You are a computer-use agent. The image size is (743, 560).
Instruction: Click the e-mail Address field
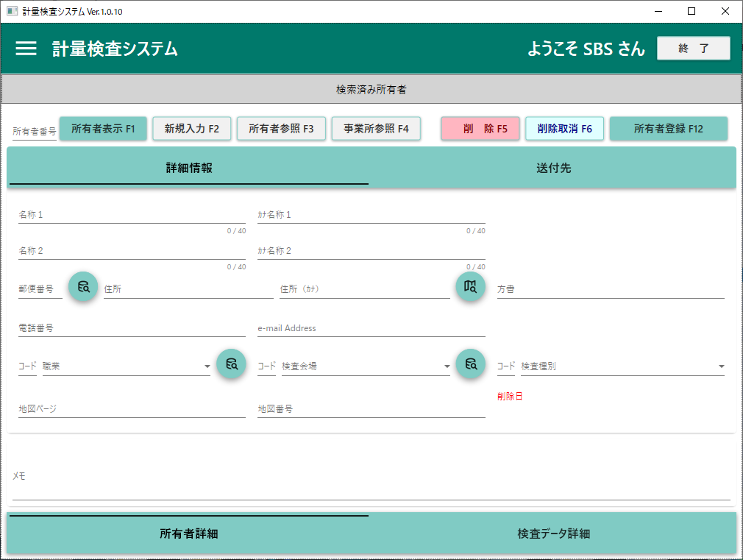(371, 328)
